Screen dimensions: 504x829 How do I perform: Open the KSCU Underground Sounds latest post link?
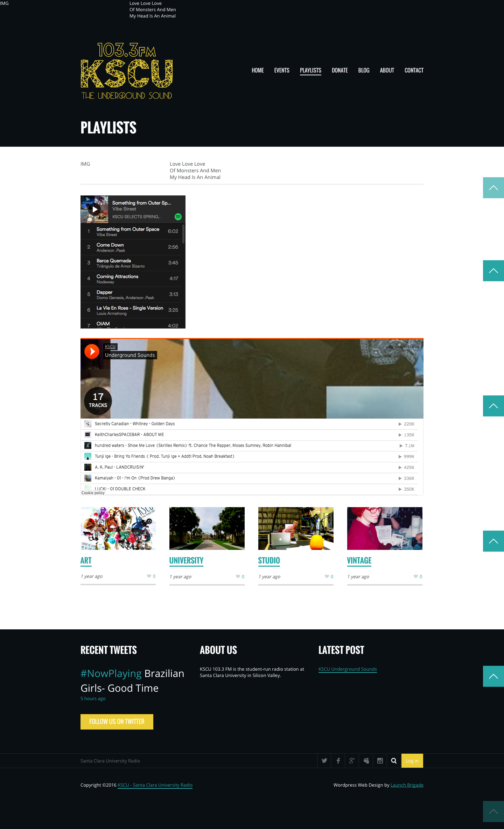(348, 669)
